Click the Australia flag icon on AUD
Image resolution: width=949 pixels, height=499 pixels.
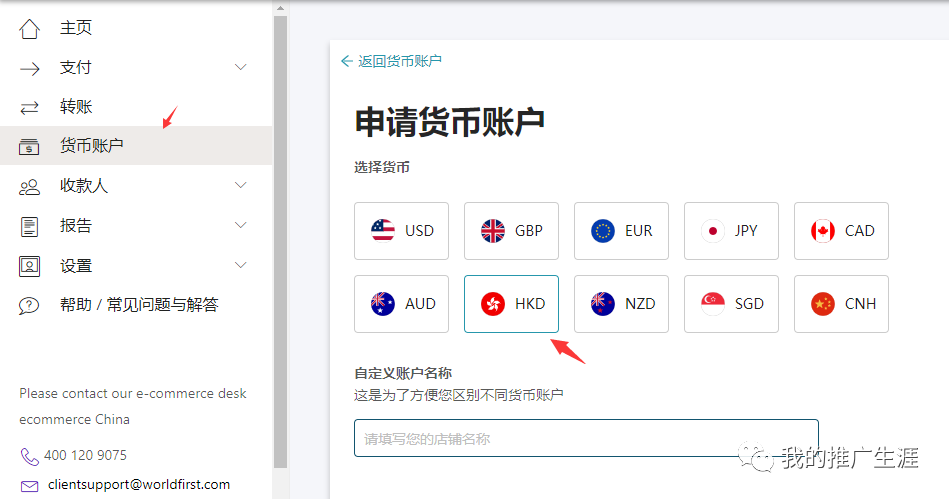[x=383, y=303]
